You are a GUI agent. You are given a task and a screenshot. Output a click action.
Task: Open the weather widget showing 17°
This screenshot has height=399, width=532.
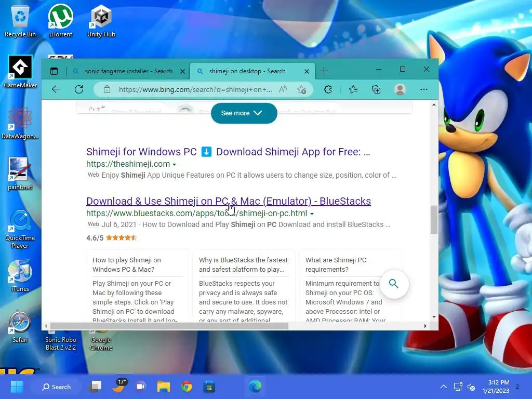tap(119, 386)
